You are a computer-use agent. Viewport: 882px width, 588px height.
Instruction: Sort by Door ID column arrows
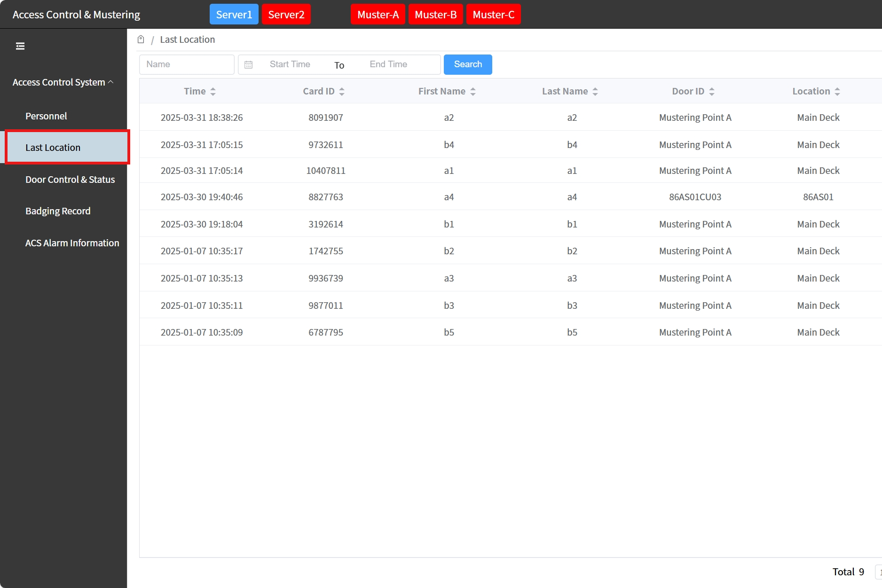click(712, 92)
